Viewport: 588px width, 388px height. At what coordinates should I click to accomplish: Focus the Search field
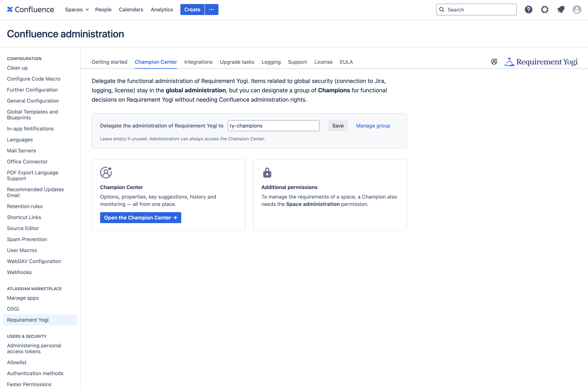tap(476, 10)
